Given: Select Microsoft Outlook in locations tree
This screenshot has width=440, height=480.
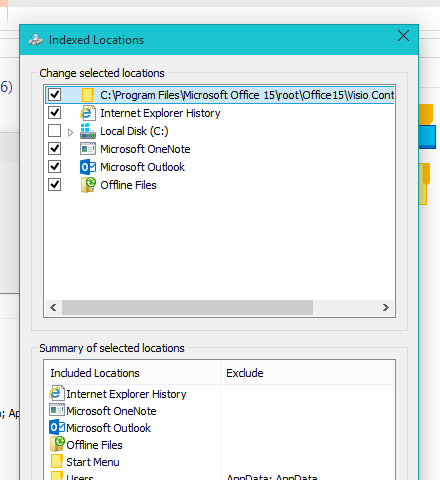Looking at the screenshot, I should [x=143, y=167].
